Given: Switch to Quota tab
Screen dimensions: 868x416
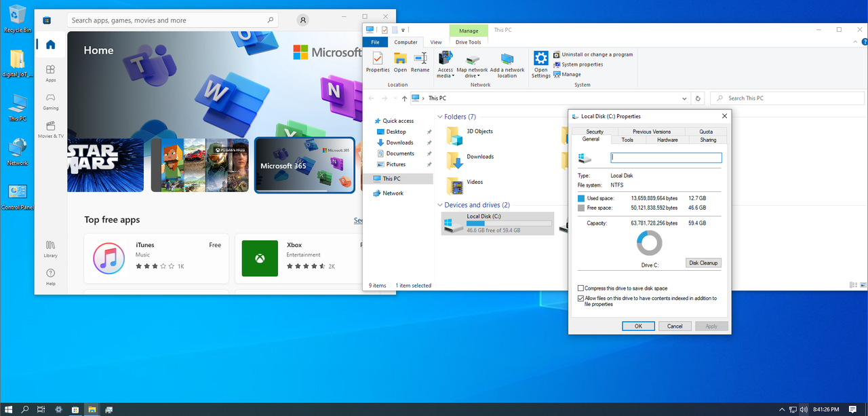Looking at the screenshot, I should pyautogui.click(x=706, y=132).
